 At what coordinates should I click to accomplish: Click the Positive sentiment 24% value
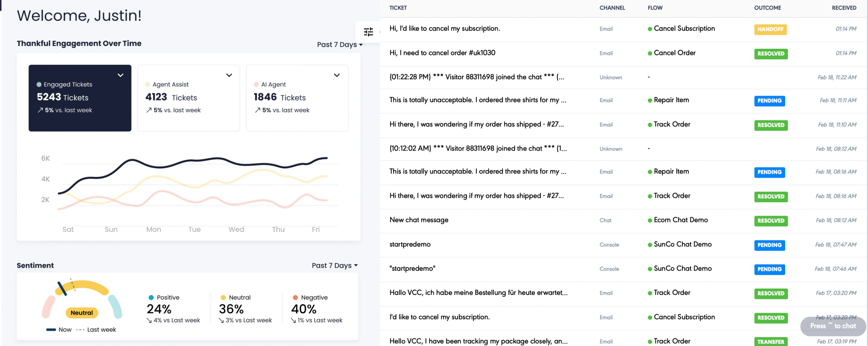coord(159,309)
